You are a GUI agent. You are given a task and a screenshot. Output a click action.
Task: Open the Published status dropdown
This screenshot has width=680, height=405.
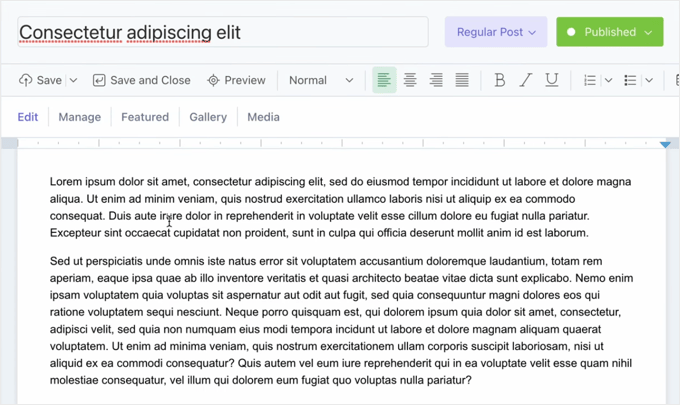[610, 32]
